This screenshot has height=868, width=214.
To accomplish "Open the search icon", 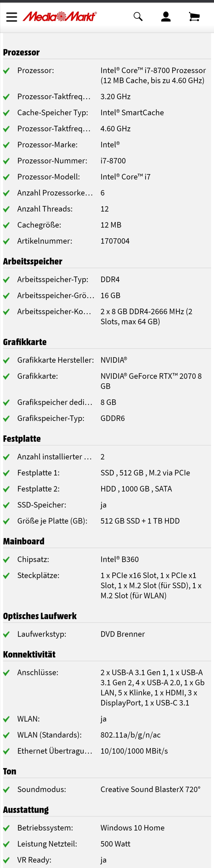I will [138, 16].
